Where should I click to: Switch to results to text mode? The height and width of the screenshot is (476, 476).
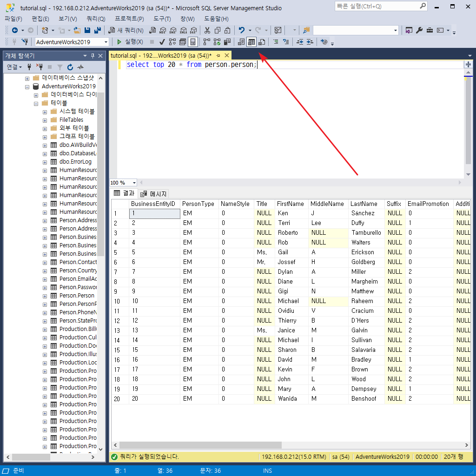coord(241,41)
